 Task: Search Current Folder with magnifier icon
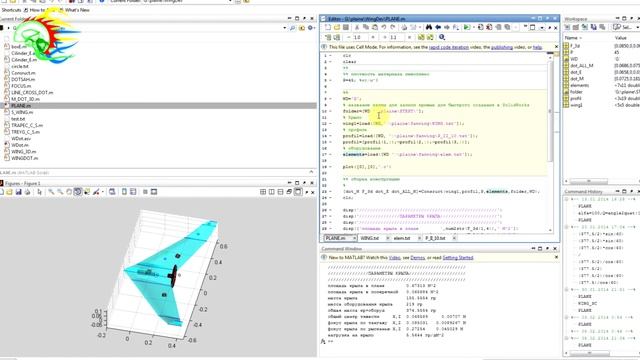293,28
